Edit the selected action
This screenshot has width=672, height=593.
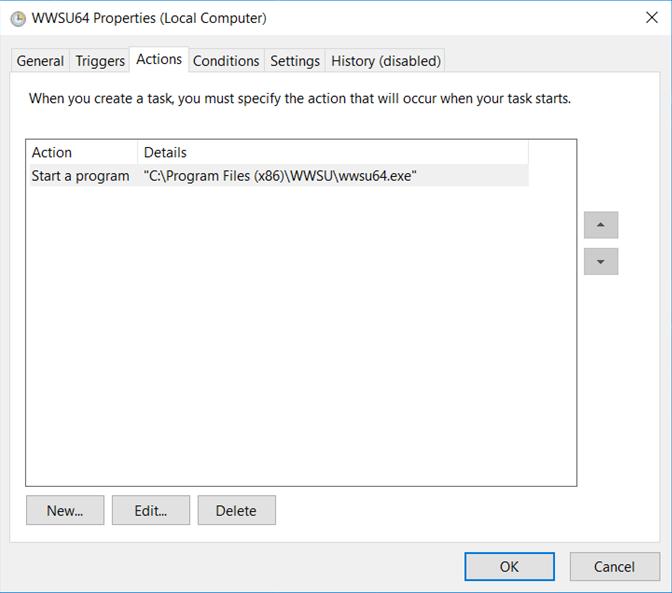pos(151,510)
